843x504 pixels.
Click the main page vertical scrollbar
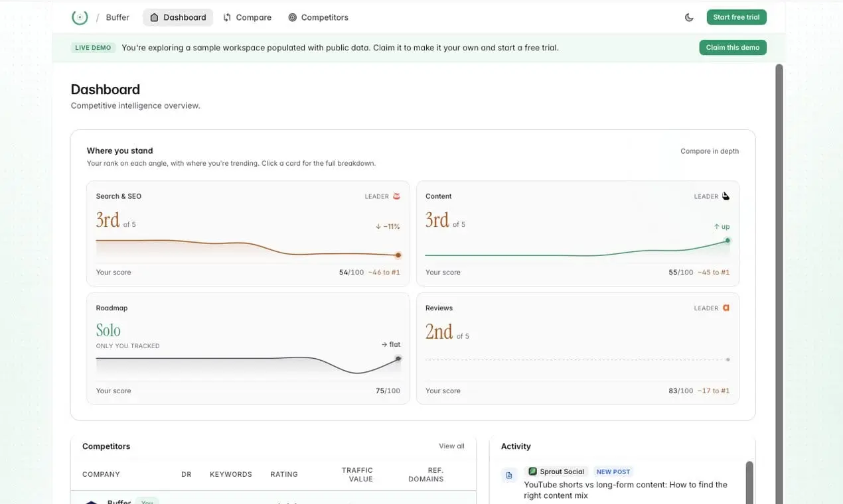pyautogui.click(x=779, y=284)
